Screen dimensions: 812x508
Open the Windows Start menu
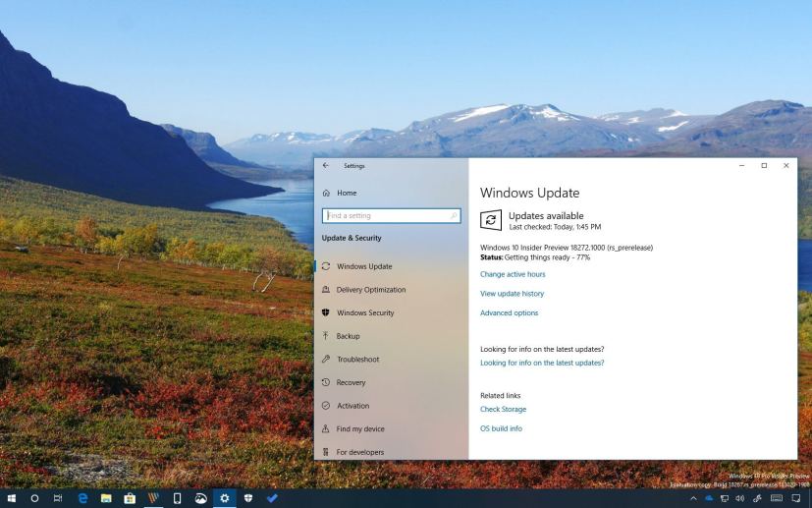11,499
